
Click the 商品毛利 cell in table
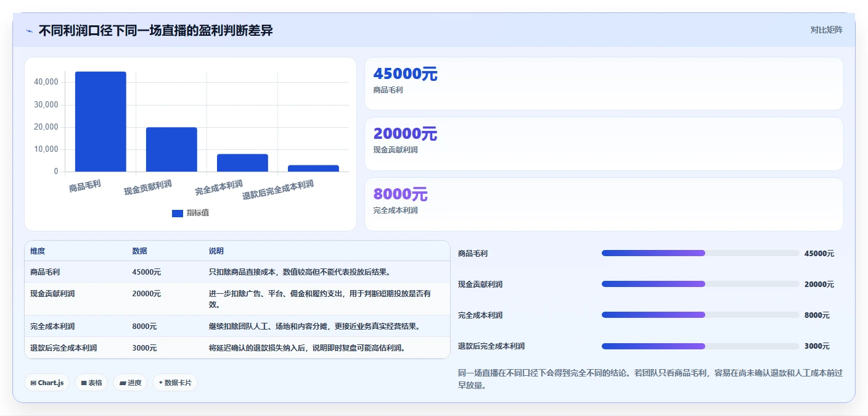pyautogui.click(x=45, y=272)
